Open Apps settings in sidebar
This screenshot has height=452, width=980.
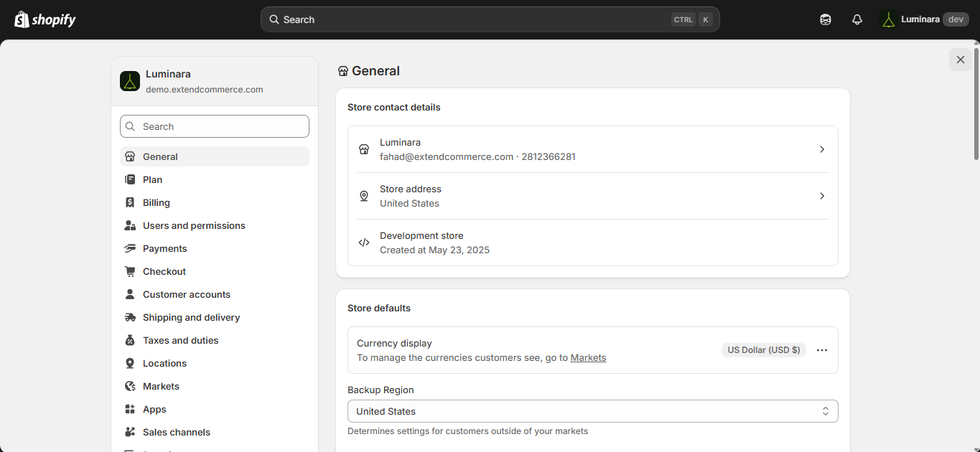pyautogui.click(x=215, y=409)
